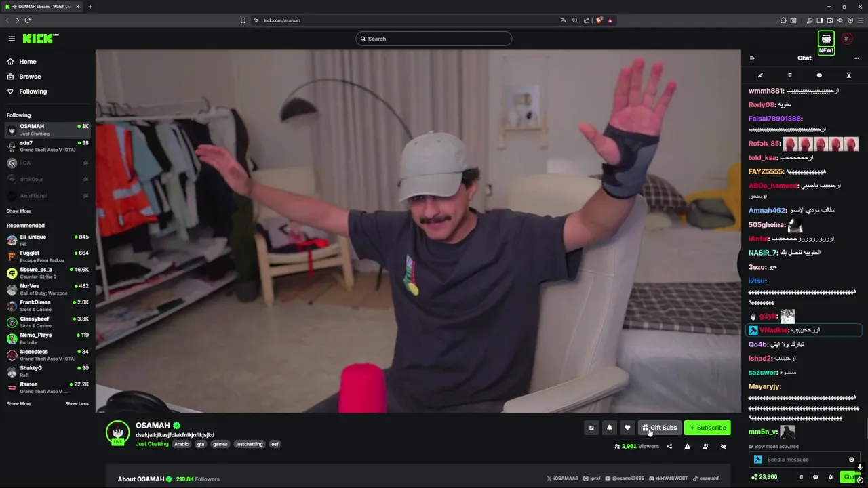Open Ramee recommended channel

coord(47,387)
